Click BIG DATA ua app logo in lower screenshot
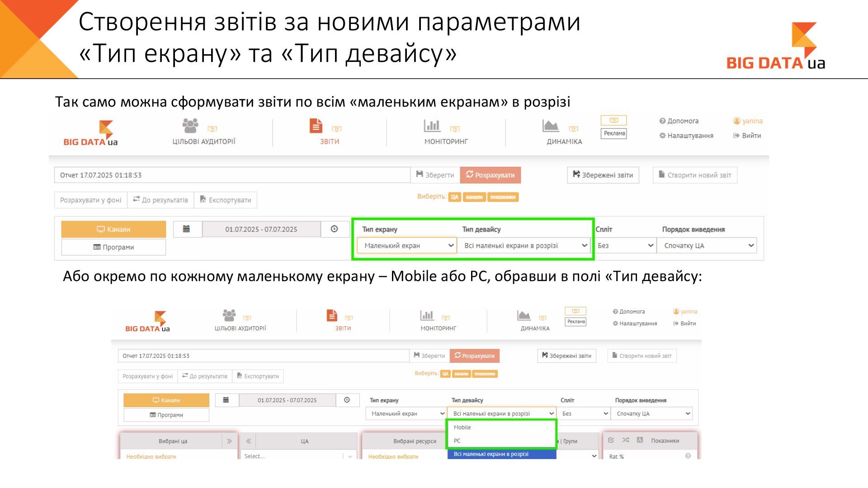 [147, 322]
